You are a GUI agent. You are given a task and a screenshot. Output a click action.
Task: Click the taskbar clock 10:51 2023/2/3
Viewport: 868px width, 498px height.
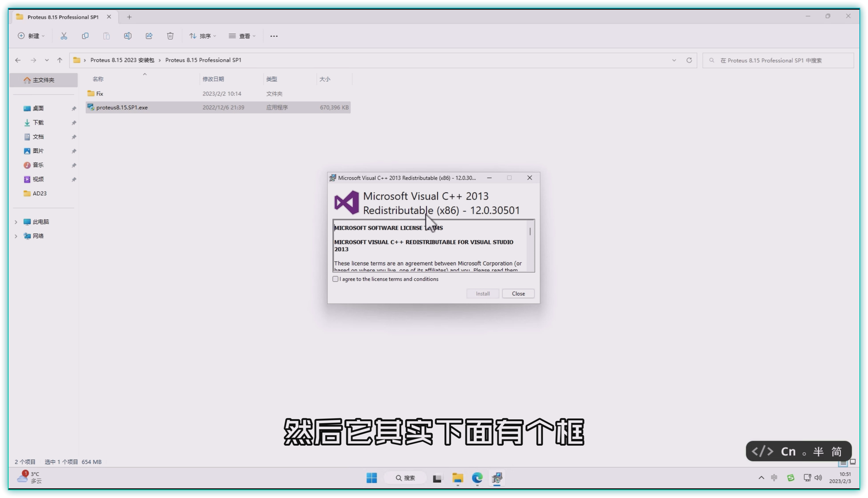(x=840, y=478)
